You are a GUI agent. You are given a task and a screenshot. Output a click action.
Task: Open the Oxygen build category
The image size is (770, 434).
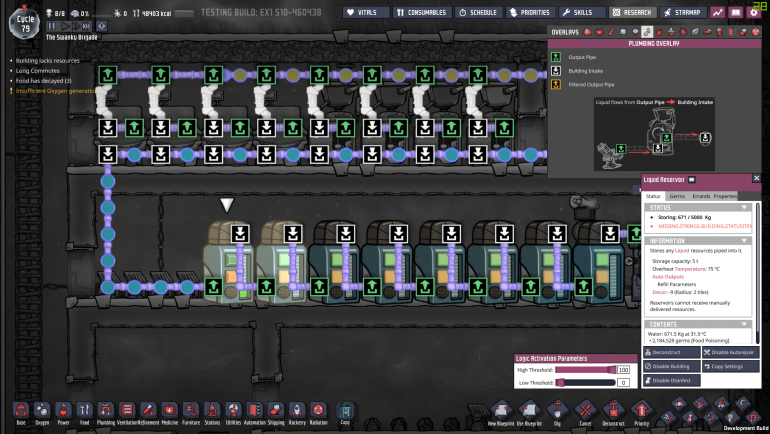pos(42,413)
